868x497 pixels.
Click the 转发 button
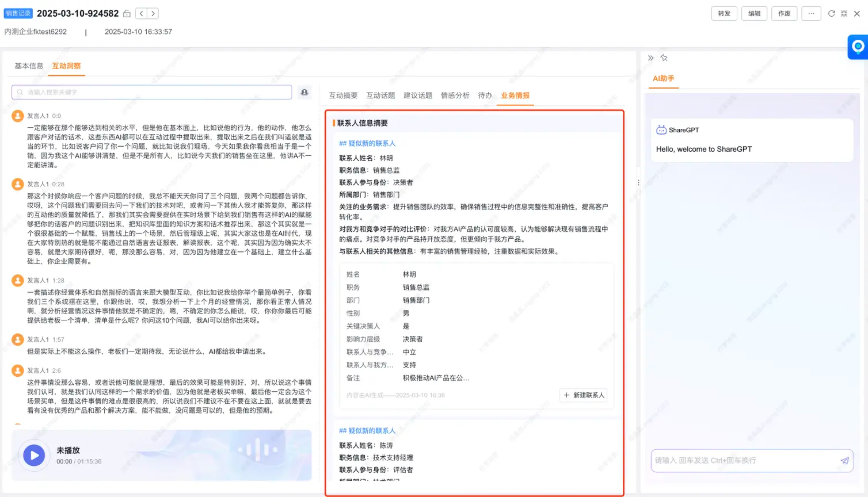pyautogui.click(x=724, y=14)
